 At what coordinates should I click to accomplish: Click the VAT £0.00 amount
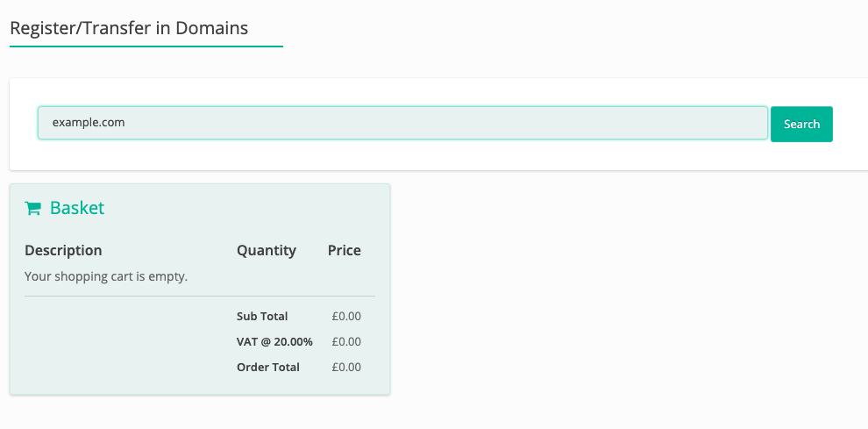tap(346, 341)
